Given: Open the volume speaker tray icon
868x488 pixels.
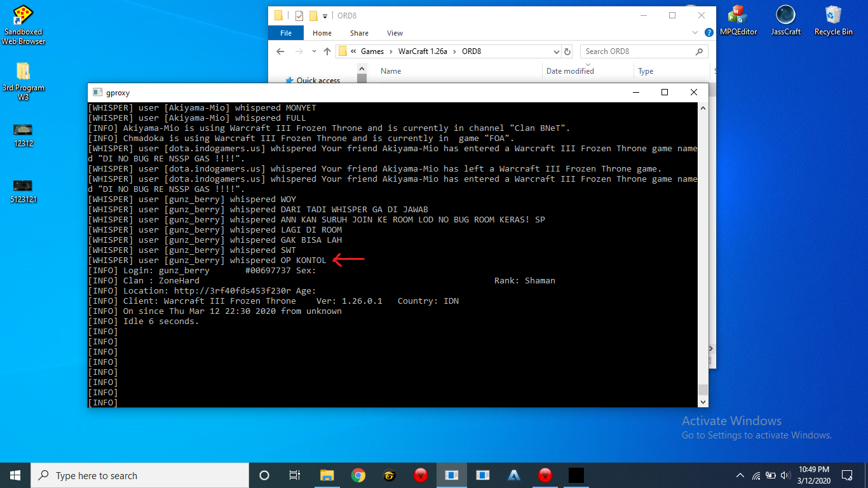Looking at the screenshot, I should tap(787, 475).
